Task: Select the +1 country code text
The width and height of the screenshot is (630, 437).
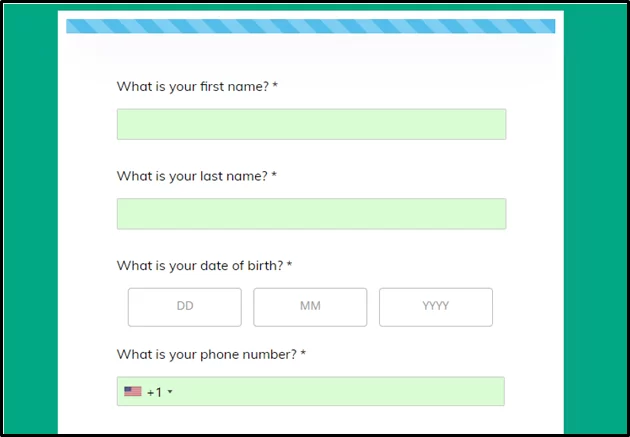Action: tap(154, 392)
